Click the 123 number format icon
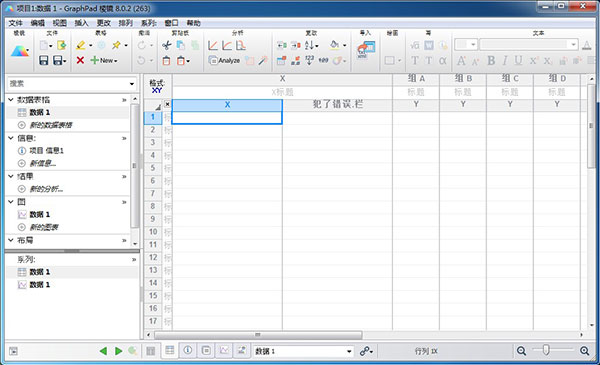Screen dimensions: 600x365 (309, 60)
